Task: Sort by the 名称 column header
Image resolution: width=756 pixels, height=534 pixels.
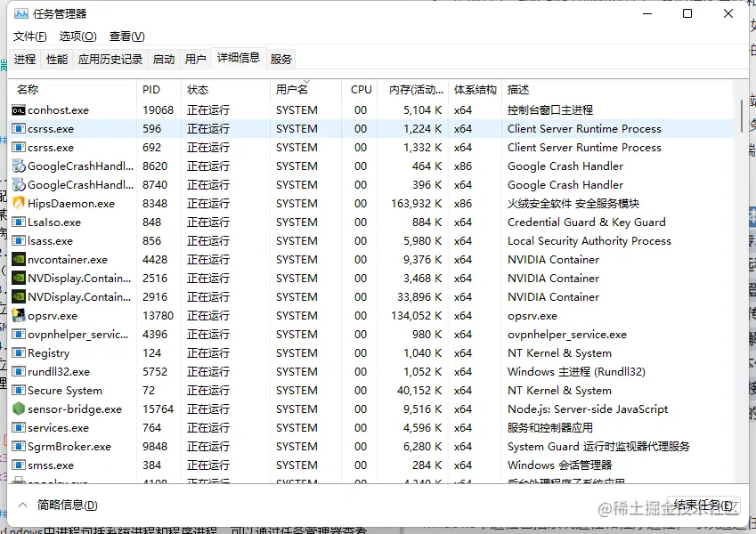Action: pos(73,90)
